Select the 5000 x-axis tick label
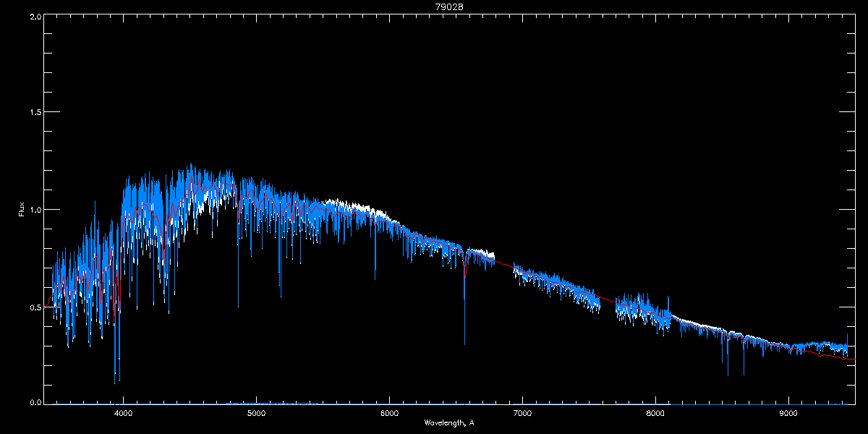The image size is (868, 434). pos(257,414)
